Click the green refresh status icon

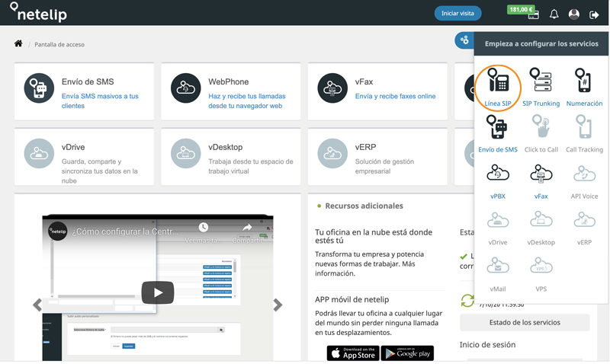click(x=467, y=300)
